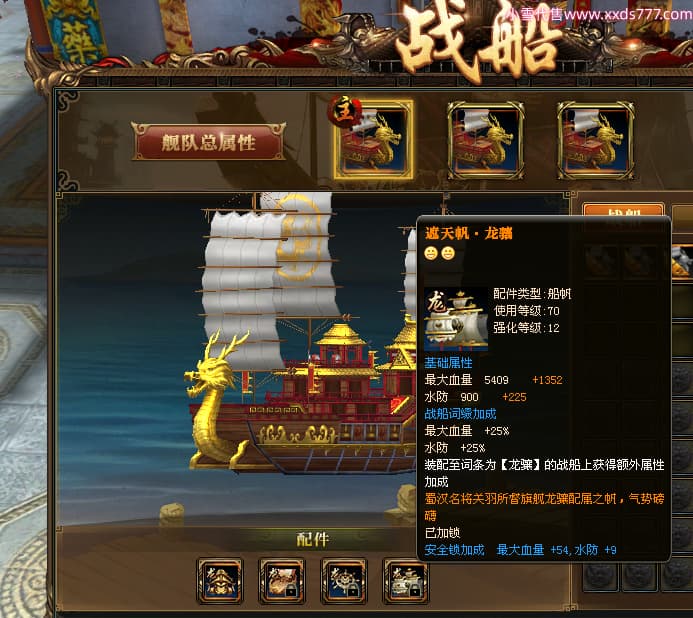693x618 pixels.
Task: Select the flagship thumbnail marked 主
Action: (x=373, y=140)
